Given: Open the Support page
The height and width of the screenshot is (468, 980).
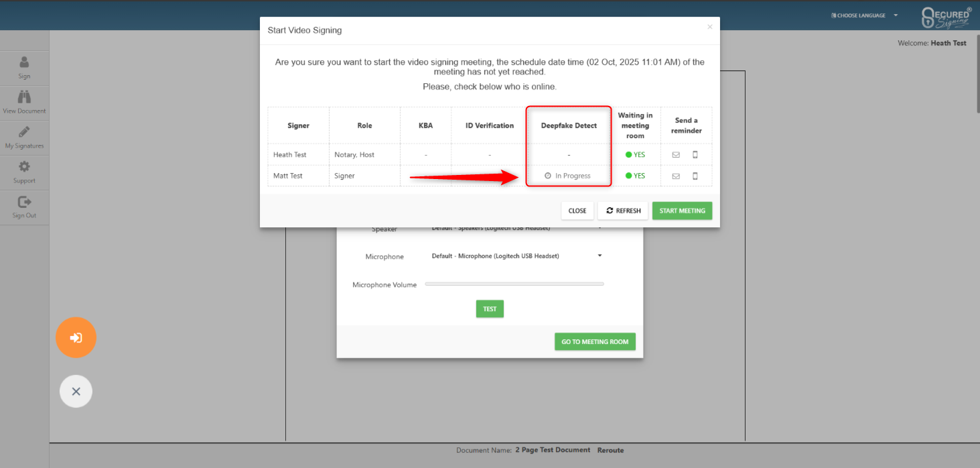Looking at the screenshot, I should click(x=24, y=172).
